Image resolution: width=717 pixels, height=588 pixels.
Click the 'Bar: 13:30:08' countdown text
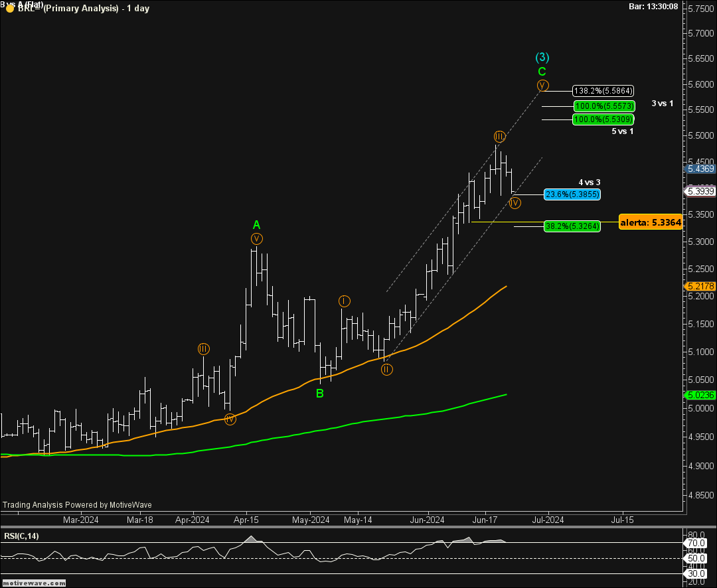pos(653,7)
